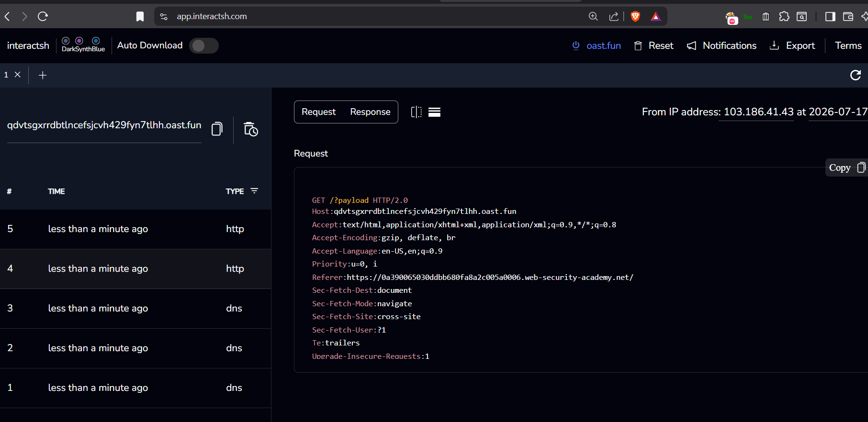Image resolution: width=868 pixels, height=422 pixels.
Task: Open the Brave Wallet icon
Action: click(848, 17)
